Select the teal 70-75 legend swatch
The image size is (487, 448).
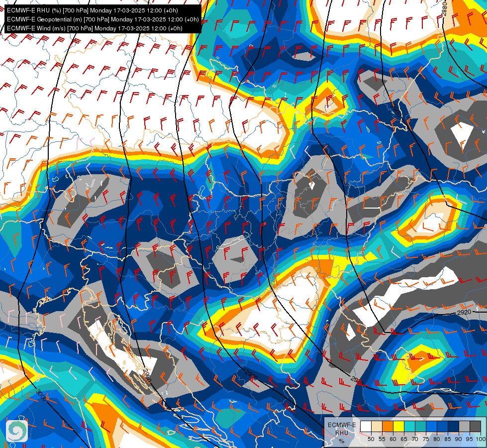click(x=420, y=426)
